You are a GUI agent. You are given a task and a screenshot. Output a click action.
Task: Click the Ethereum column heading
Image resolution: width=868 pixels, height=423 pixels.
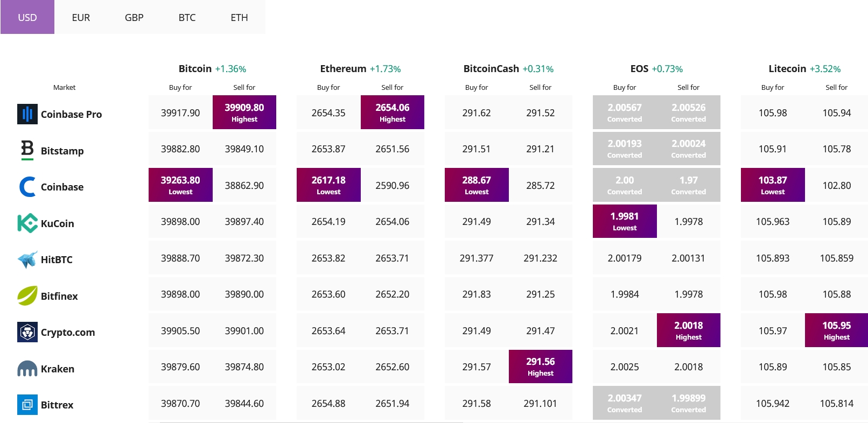343,68
